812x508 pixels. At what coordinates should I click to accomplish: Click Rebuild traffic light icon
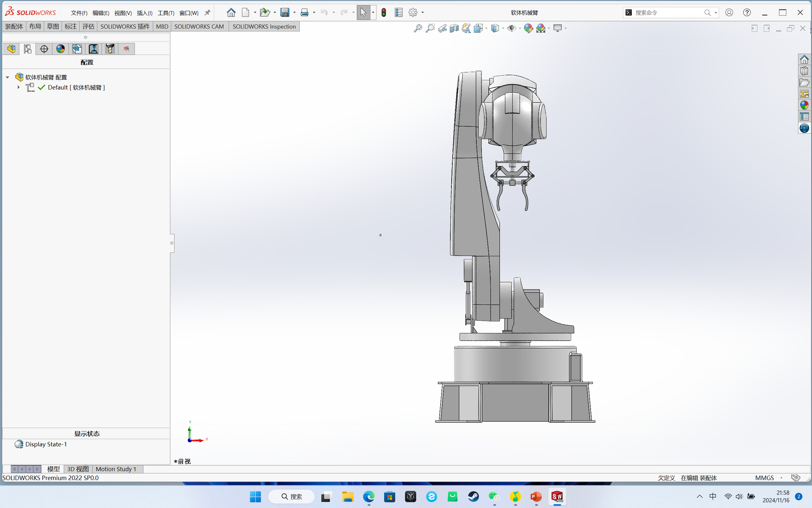coord(384,12)
